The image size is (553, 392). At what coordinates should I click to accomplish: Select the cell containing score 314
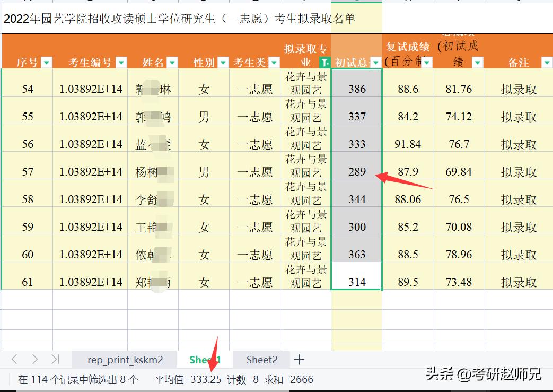[356, 282]
